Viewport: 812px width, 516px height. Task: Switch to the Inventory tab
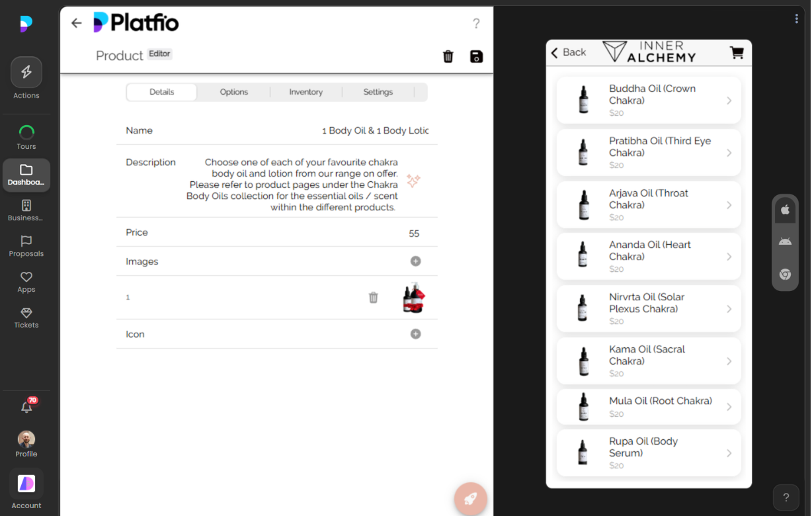click(x=305, y=92)
